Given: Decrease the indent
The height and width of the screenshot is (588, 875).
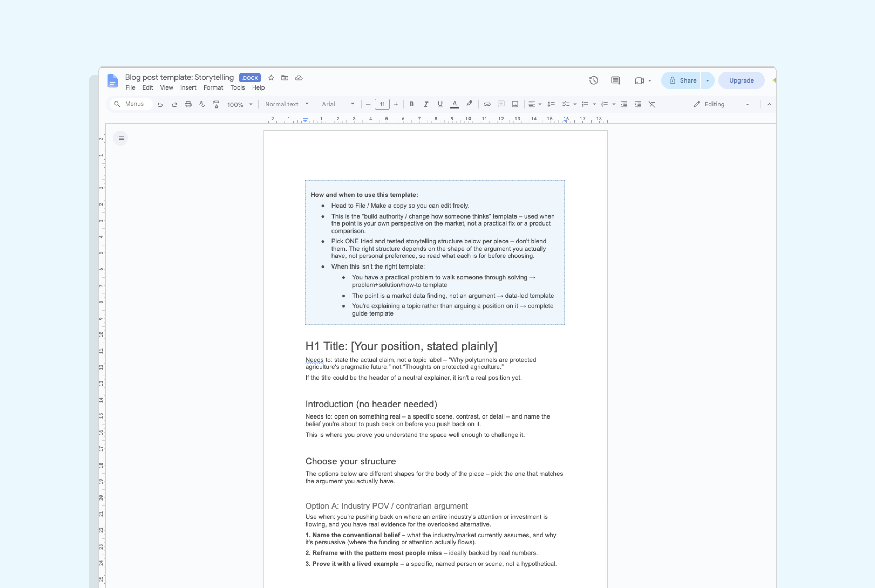Looking at the screenshot, I should coord(624,104).
